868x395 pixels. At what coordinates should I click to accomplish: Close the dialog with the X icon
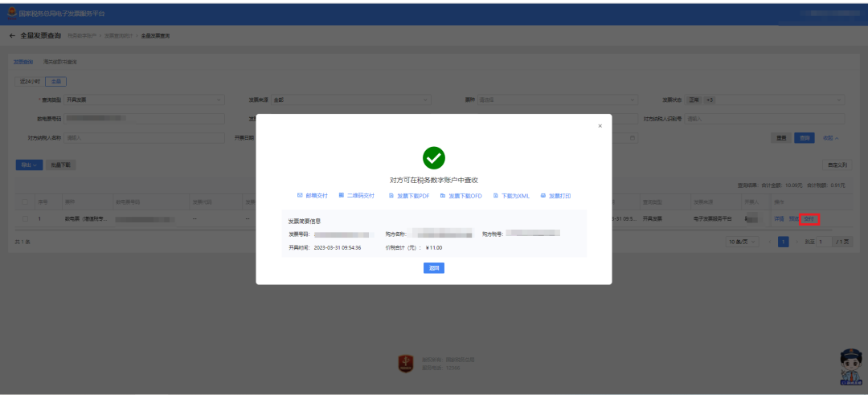(x=600, y=126)
